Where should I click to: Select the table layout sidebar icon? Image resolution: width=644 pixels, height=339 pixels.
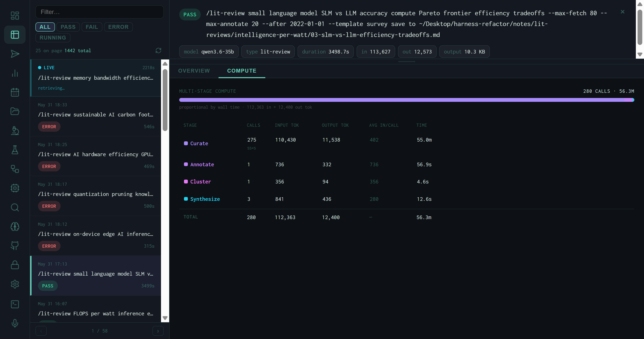15,35
